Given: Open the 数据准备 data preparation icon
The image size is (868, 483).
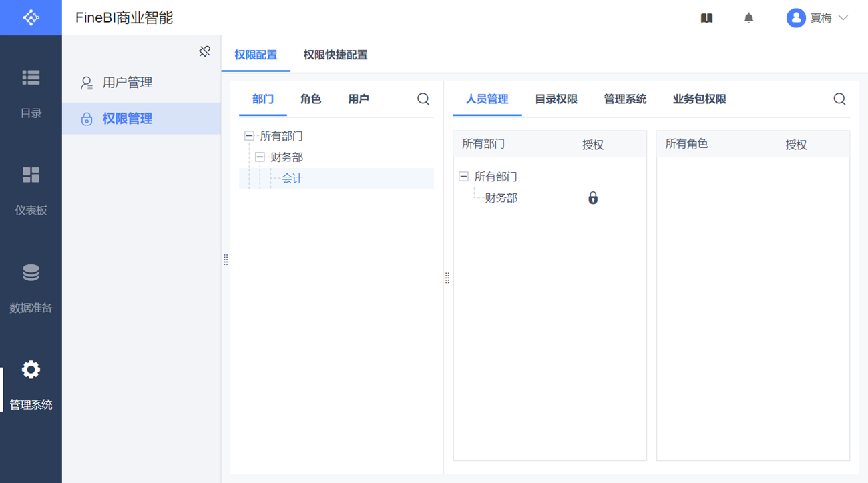Looking at the screenshot, I should [x=31, y=272].
